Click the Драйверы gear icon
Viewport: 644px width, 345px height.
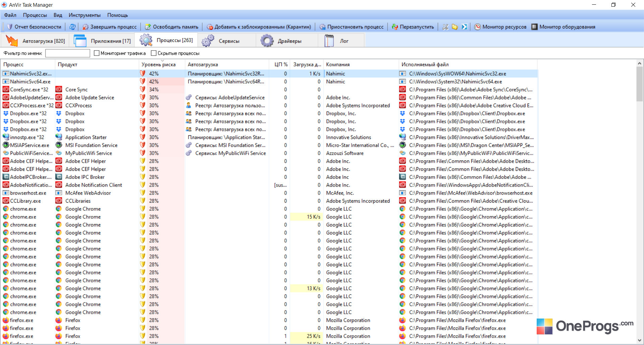point(267,41)
